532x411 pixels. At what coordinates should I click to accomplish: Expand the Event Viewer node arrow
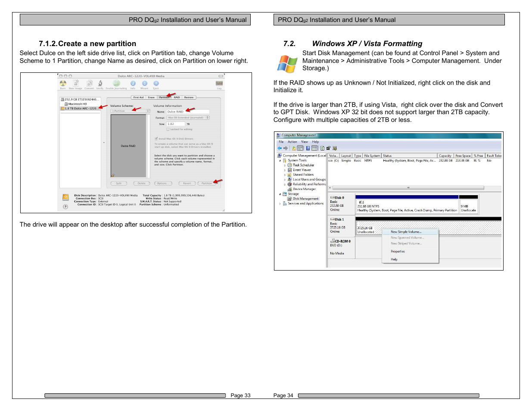coord(285,170)
